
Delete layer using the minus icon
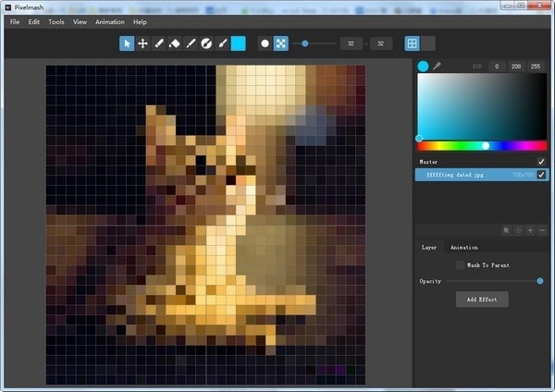click(x=542, y=230)
